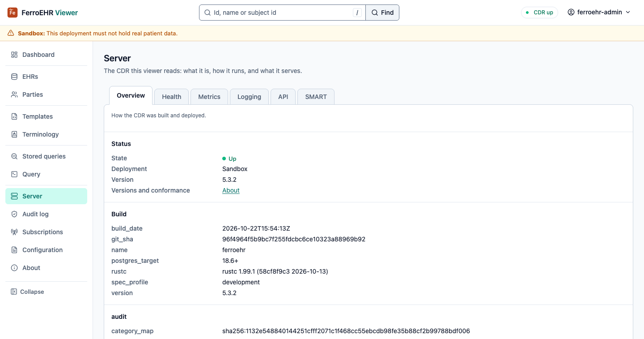Click the CDR up status badge
Screen dimensions: 644x339
(539, 13)
